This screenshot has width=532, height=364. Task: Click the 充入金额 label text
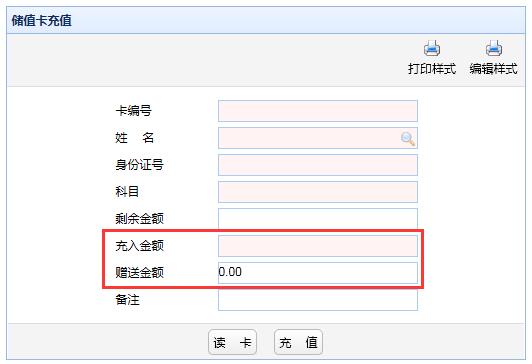[x=139, y=246]
